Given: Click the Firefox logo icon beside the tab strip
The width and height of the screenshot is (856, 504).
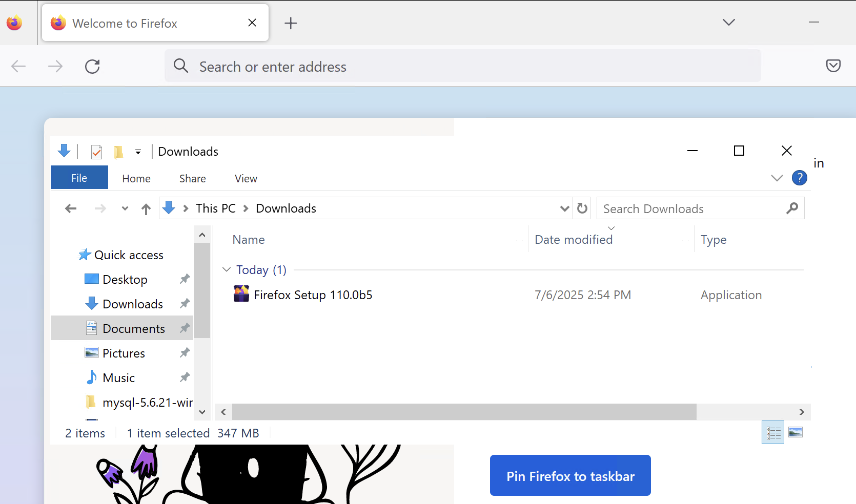Looking at the screenshot, I should [14, 23].
